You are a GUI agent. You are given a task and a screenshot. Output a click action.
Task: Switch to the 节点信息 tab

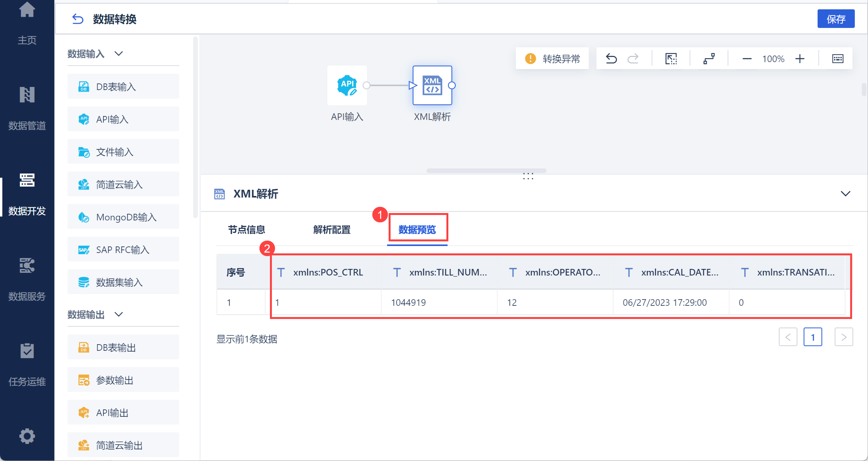coord(247,230)
